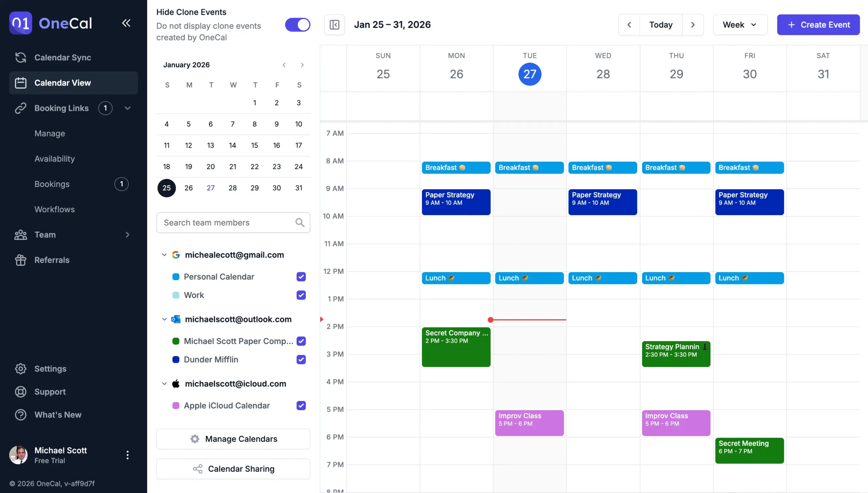The image size is (868, 493).
Task: Click the share icon in Calendar Sharing
Action: click(198, 469)
